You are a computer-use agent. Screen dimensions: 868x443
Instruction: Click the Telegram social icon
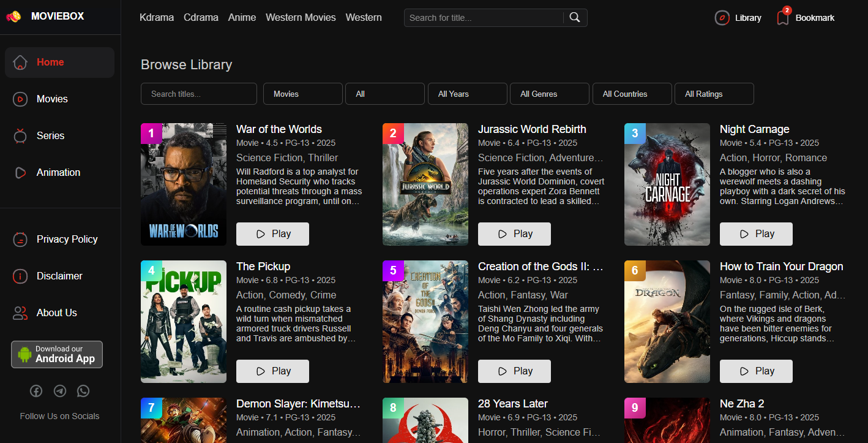point(60,391)
